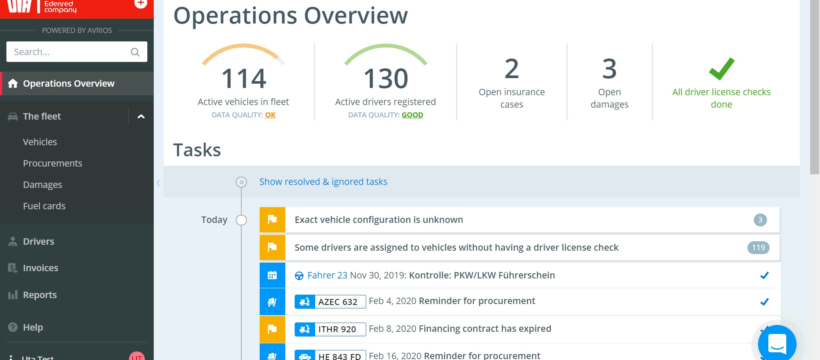Click the Help question mark icon
The image size is (820, 360).
tap(13, 328)
